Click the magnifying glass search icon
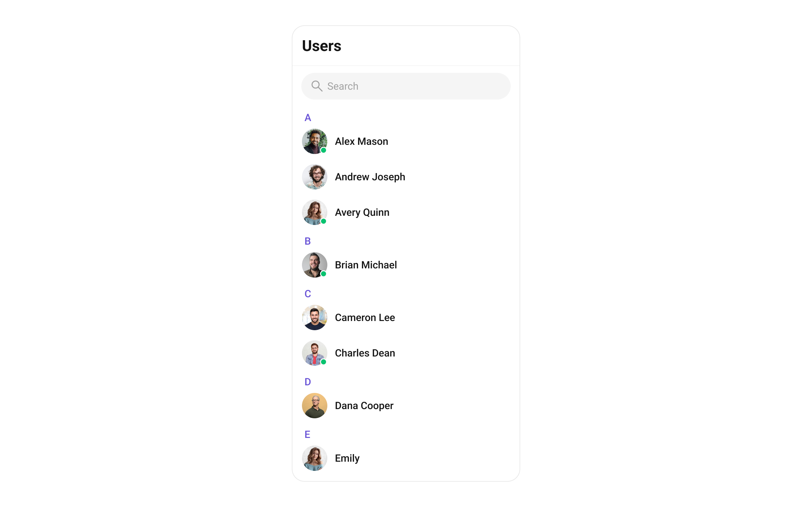Viewport: 812px width, 507px height. click(317, 86)
